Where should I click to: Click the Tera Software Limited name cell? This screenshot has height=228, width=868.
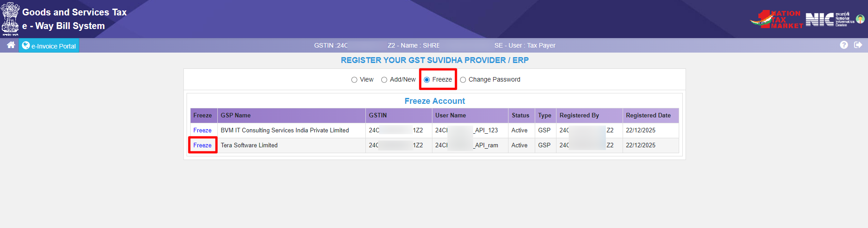point(249,146)
